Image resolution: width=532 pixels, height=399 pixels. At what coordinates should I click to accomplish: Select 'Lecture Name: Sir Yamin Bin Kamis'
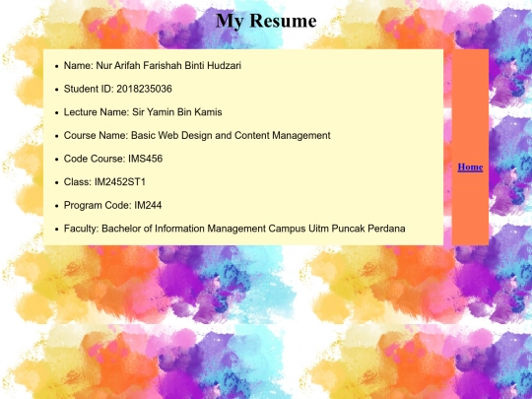click(143, 112)
